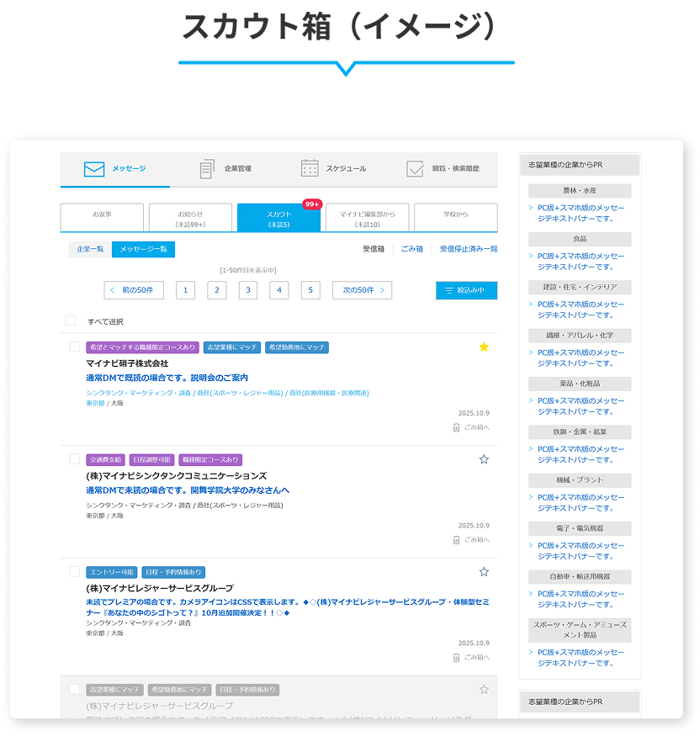The height and width of the screenshot is (736, 700).
Task: Trash icon for マイナビシンクタンクコミュニケーションズ message
Action: (456, 540)
